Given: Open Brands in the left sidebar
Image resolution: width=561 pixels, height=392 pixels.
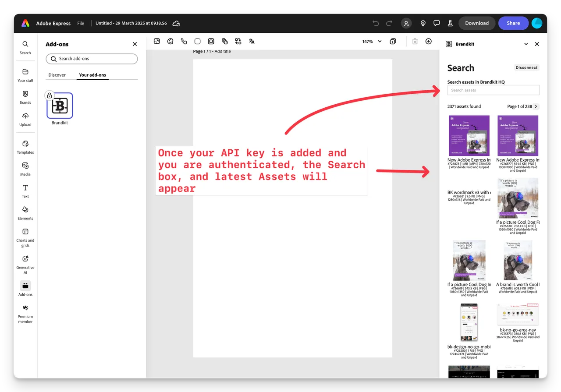Looking at the screenshot, I should 25,97.
